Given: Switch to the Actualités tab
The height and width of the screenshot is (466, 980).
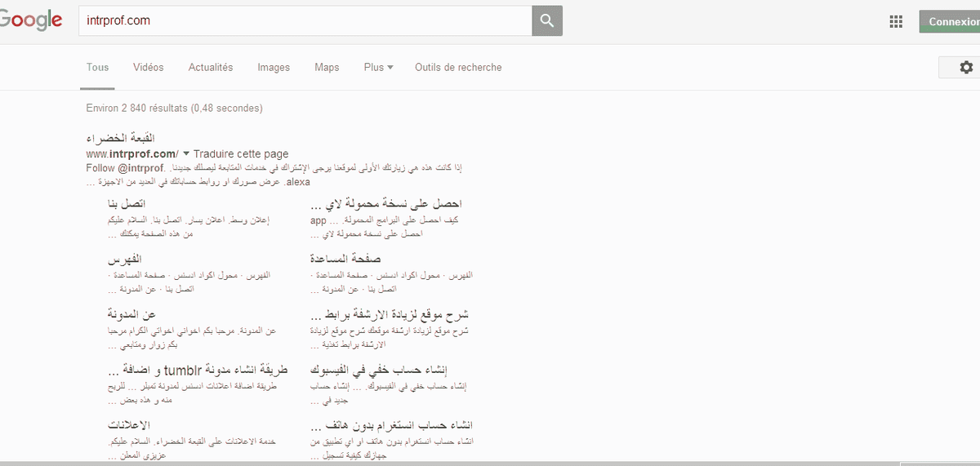Looking at the screenshot, I should [x=210, y=68].
